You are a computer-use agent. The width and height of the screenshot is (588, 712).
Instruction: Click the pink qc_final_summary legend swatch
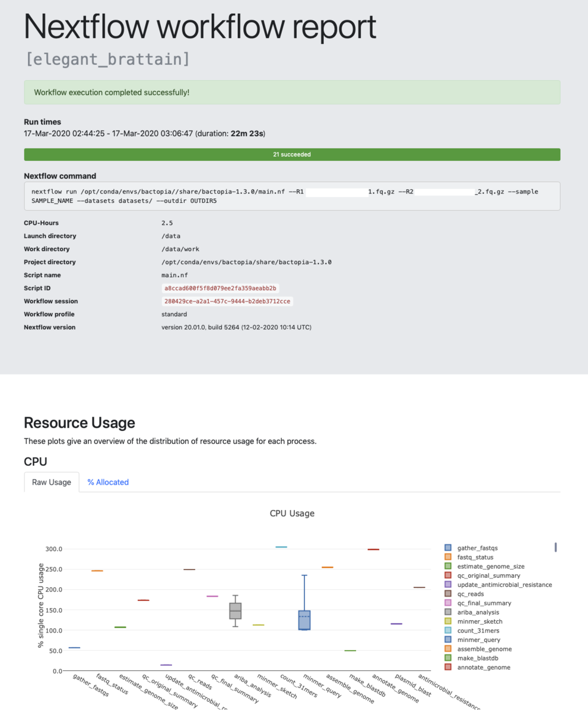pyautogui.click(x=448, y=603)
